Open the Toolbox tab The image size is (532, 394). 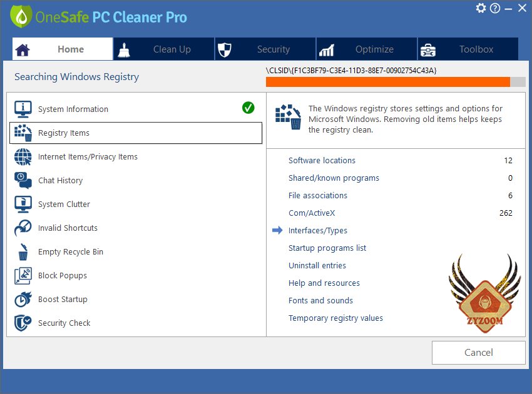pyautogui.click(x=468, y=49)
